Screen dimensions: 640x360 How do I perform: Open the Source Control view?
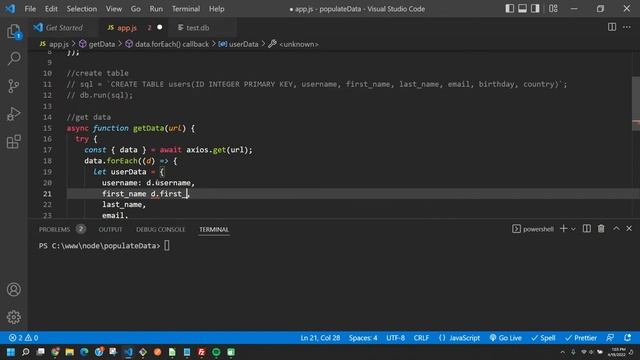(13, 86)
